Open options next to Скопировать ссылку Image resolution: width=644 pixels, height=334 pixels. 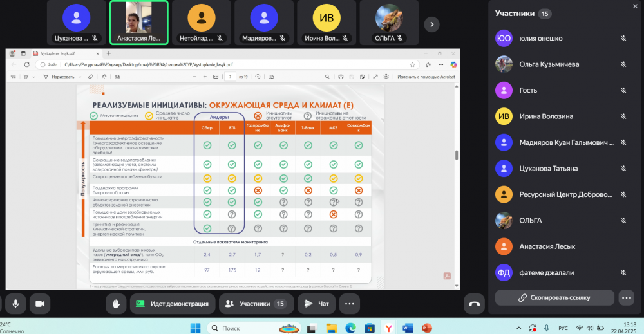pyautogui.click(x=627, y=297)
